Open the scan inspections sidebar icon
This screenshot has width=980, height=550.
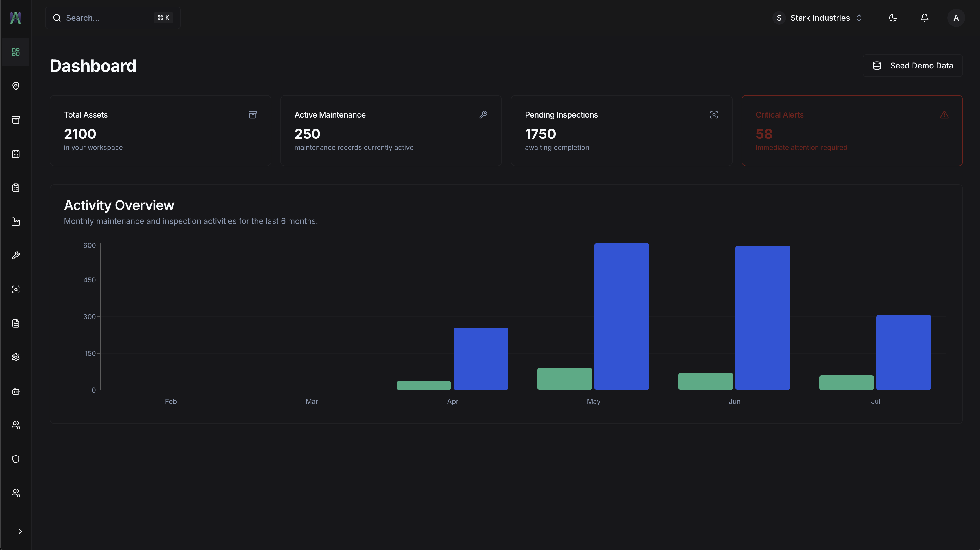(x=16, y=289)
